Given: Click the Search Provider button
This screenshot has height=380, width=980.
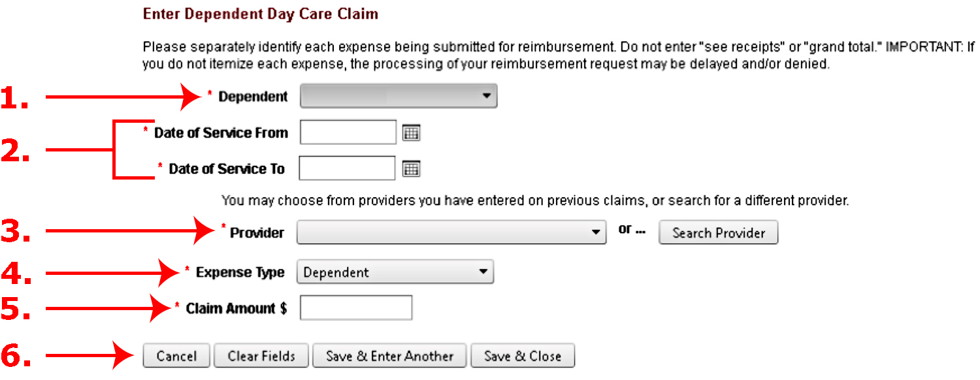Looking at the screenshot, I should point(718,233).
